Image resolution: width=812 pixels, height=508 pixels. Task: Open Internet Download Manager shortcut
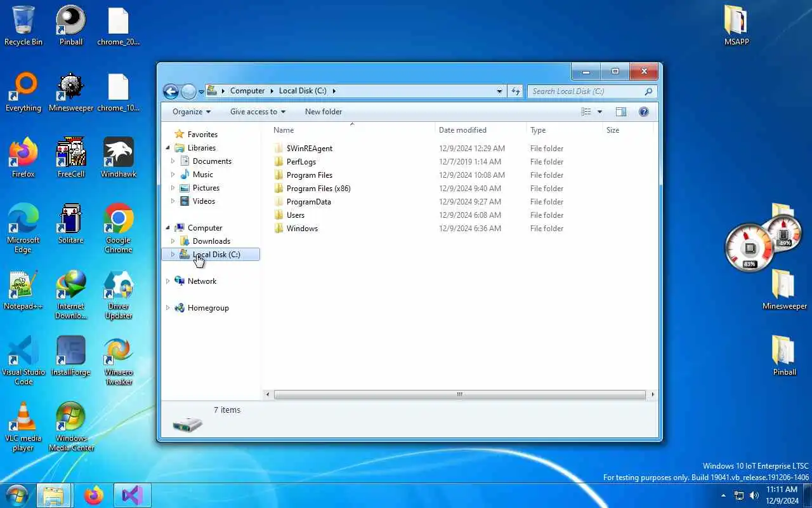tap(71, 295)
